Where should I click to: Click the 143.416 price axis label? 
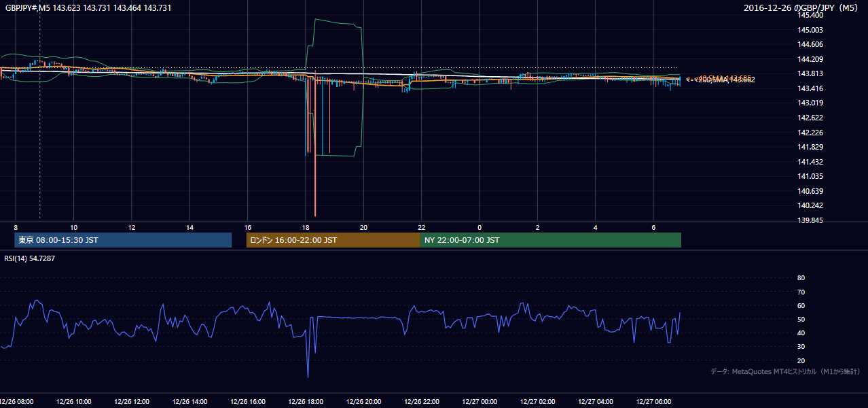pos(810,88)
